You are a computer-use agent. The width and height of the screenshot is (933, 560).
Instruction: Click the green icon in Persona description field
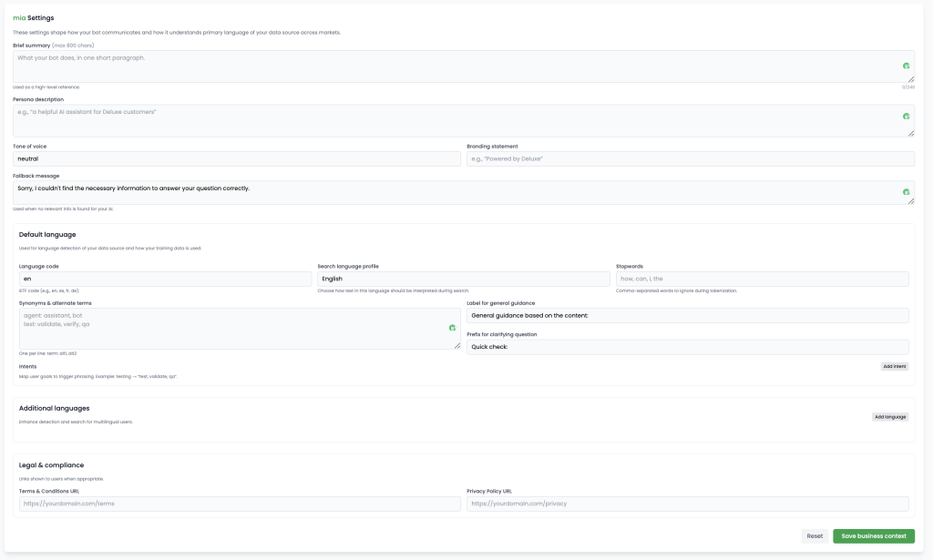click(x=906, y=117)
